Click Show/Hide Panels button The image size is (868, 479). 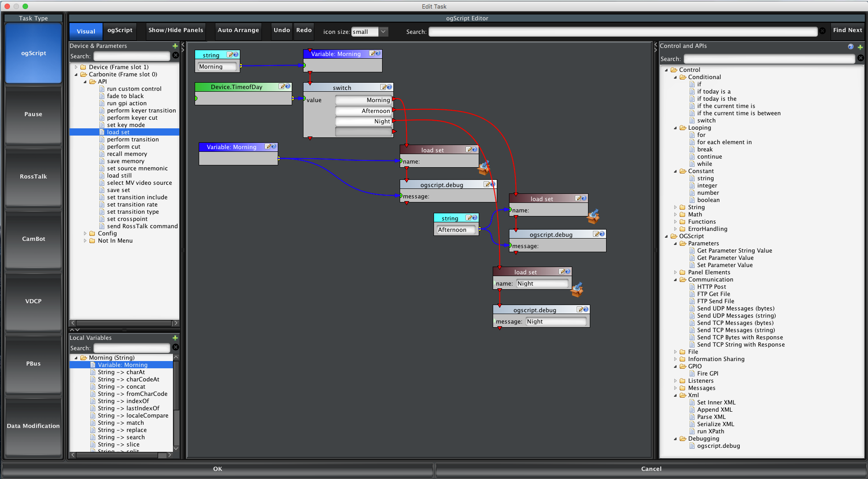[176, 30]
